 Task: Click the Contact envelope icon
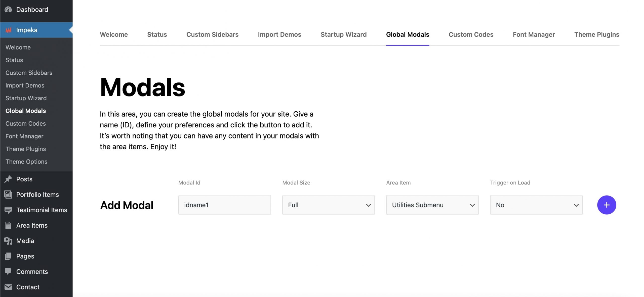click(x=8, y=287)
